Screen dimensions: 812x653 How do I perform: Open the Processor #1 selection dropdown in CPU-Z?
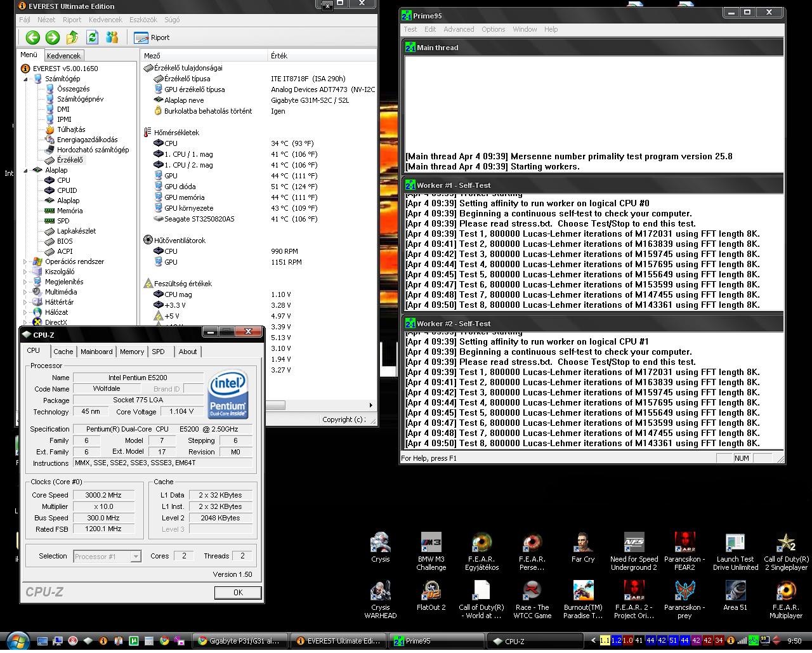(x=135, y=557)
